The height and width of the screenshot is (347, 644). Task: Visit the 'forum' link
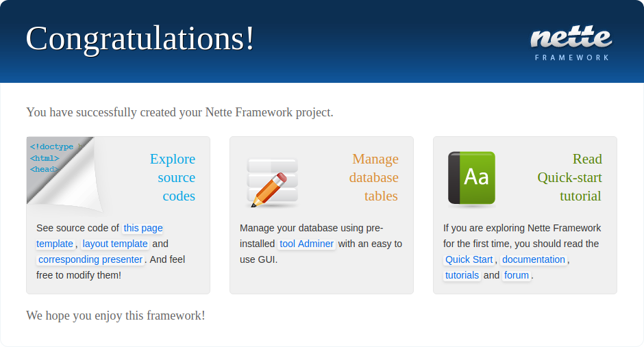point(517,275)
